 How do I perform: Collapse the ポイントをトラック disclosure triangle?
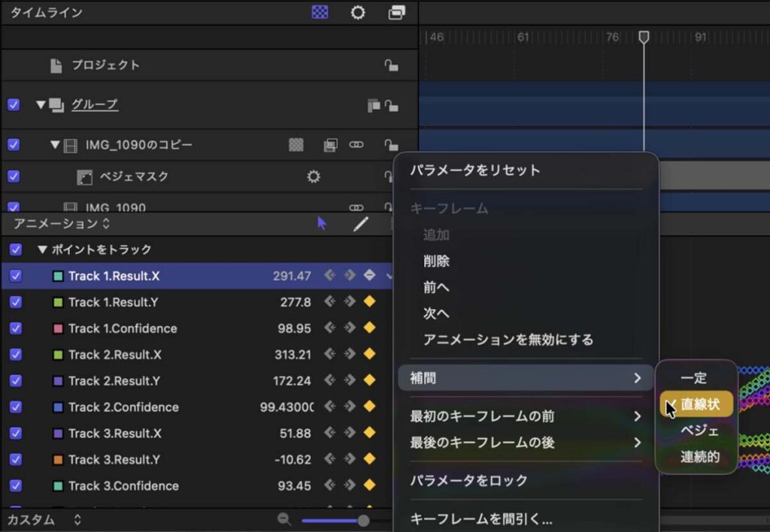pos(43,249)
